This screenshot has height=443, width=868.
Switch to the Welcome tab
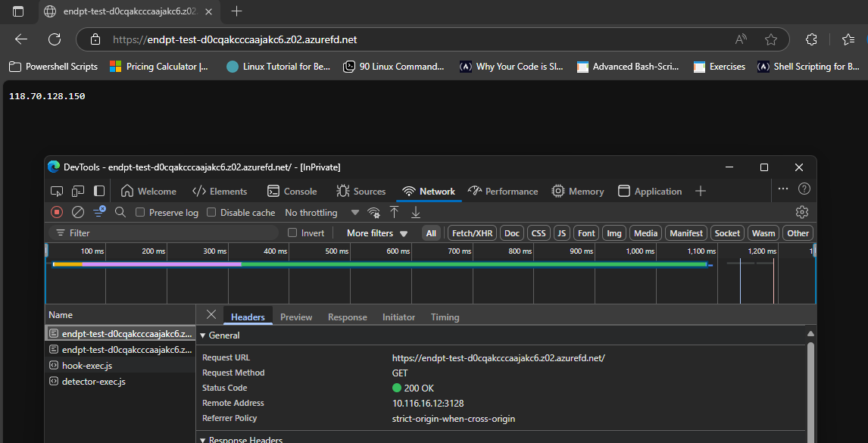pos(148,191)
